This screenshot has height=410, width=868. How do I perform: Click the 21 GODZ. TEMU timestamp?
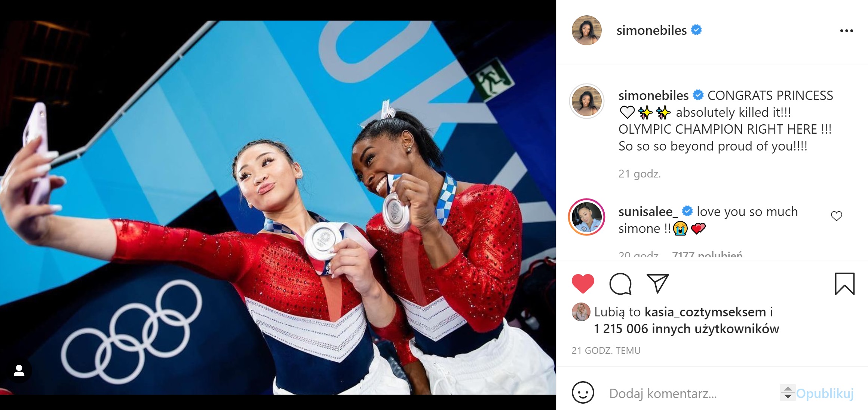point(606,350)
